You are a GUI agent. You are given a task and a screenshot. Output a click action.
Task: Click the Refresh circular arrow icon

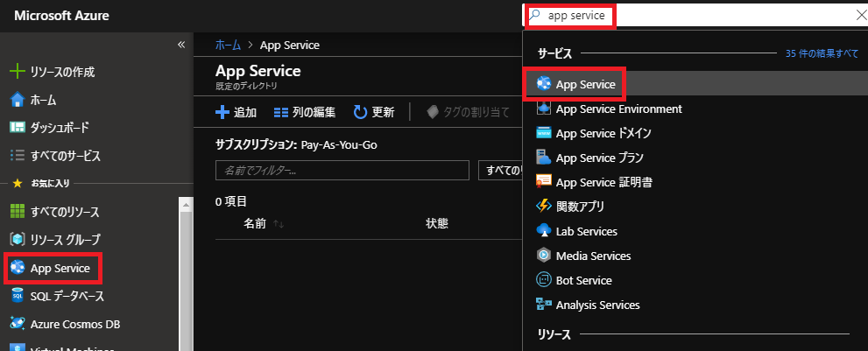pyautogui.click(x=361, y=112)
